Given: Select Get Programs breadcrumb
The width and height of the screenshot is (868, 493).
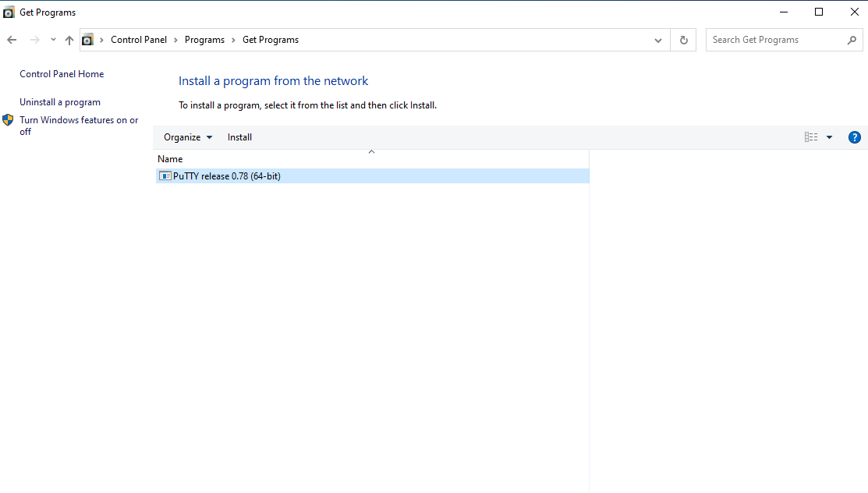Looking at the screenshot, I should tap(270, 40).
